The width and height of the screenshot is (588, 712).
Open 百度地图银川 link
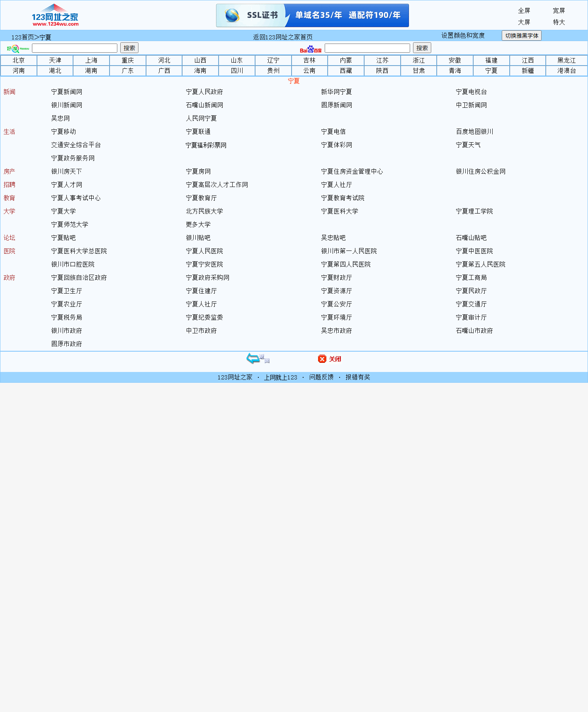point(474,132)
